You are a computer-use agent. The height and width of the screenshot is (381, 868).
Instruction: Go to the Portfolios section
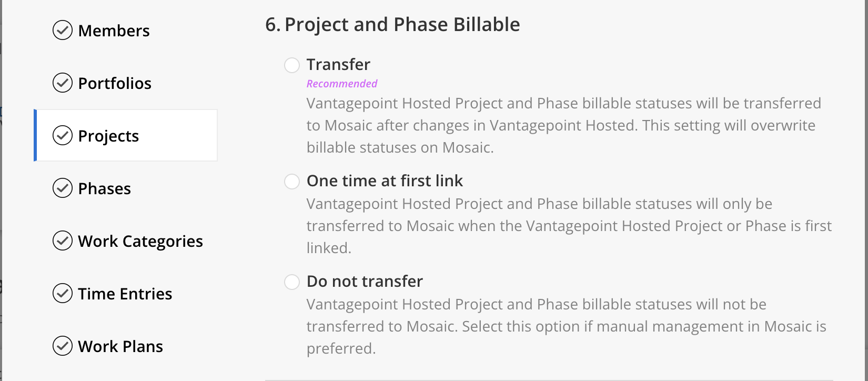[115, 83]
